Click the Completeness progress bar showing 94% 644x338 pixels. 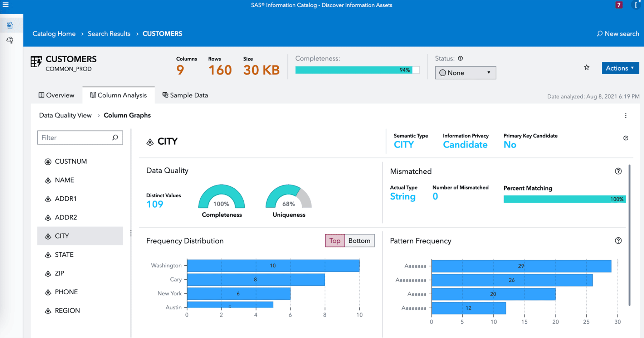[x=357, y=70]
